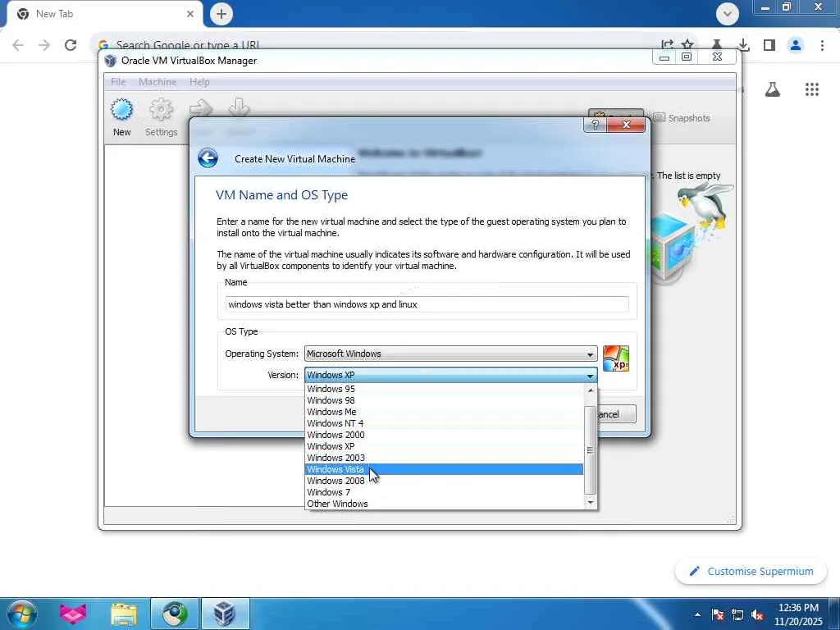Open the Windows Start orb

pos(22,614)
